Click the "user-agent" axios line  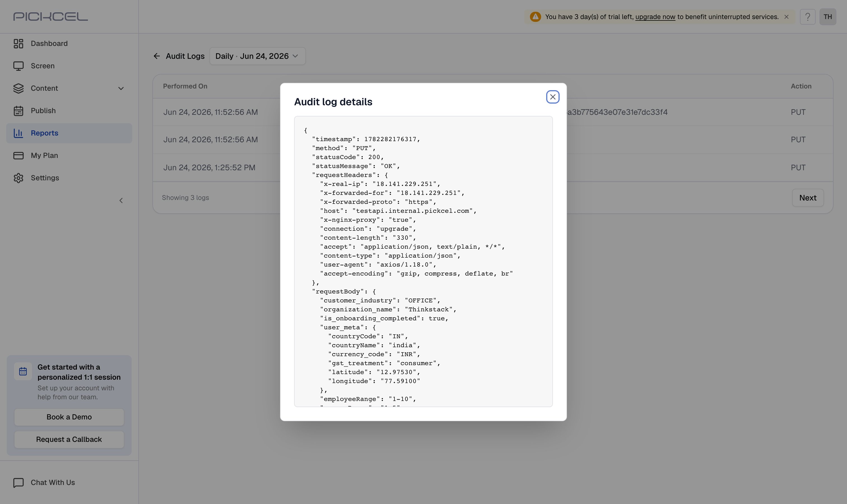378,265
